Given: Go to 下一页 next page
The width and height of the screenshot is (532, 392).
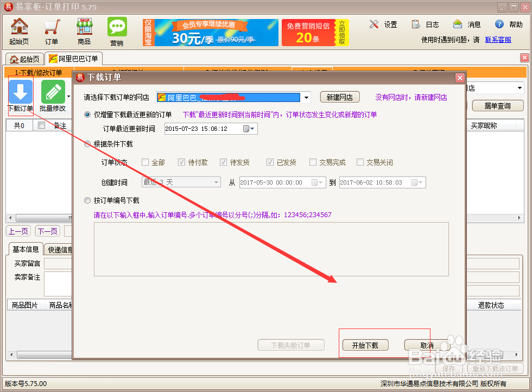Looking at the screenshot, I should point(48,231).
